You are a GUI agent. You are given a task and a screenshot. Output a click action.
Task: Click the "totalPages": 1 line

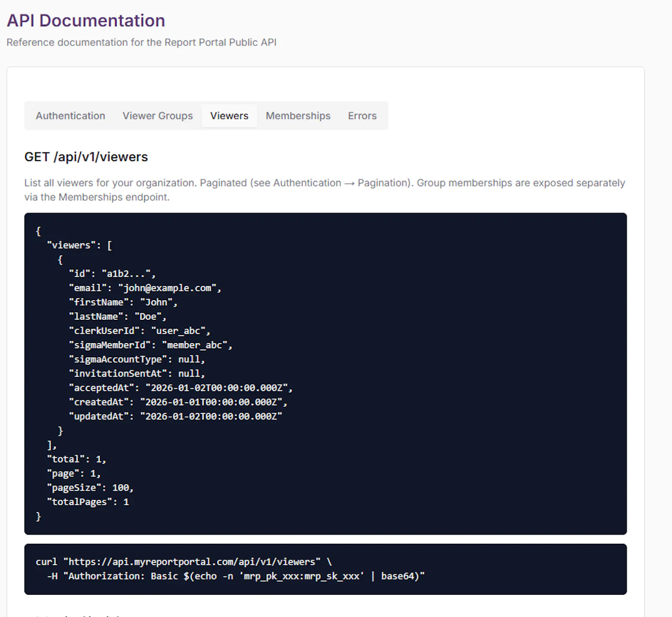88,502
